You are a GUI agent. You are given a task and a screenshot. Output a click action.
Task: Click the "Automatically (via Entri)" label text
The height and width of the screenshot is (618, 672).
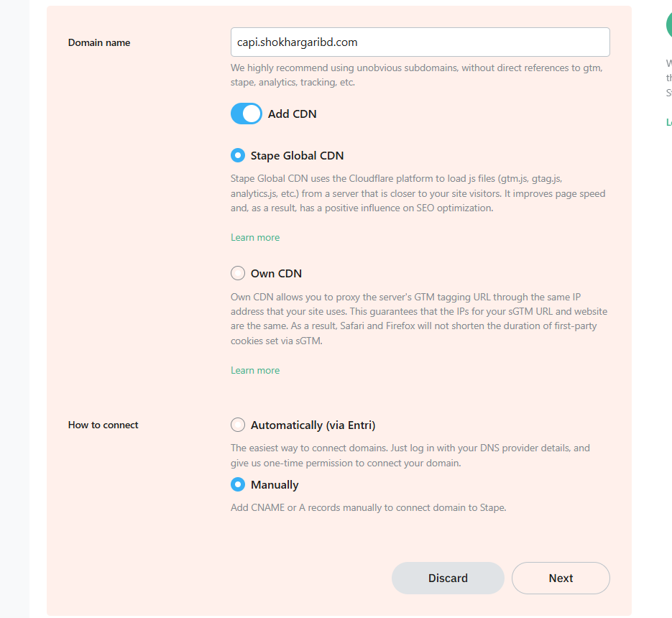point(313,425)
